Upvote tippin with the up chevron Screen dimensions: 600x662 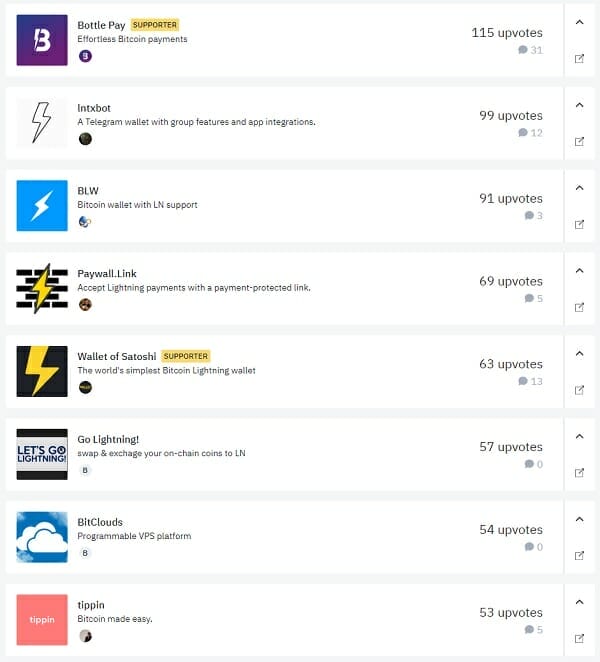[579, 601]
